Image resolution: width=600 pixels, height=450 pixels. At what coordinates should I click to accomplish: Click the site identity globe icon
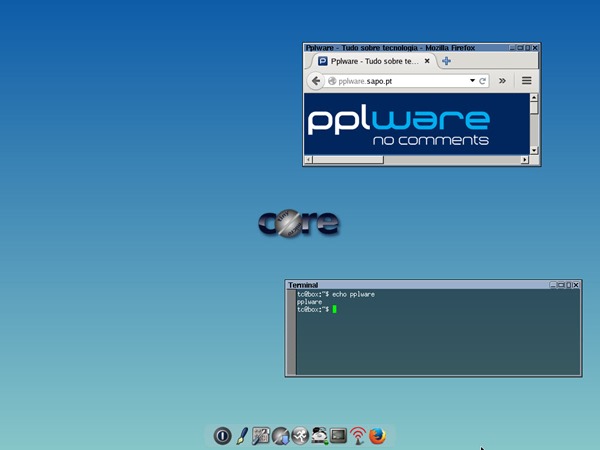tap(332, 81)
